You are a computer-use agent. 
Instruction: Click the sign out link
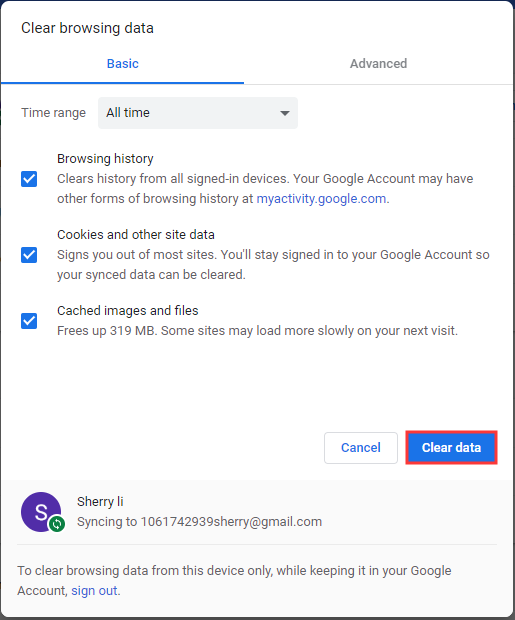(94, 591)
